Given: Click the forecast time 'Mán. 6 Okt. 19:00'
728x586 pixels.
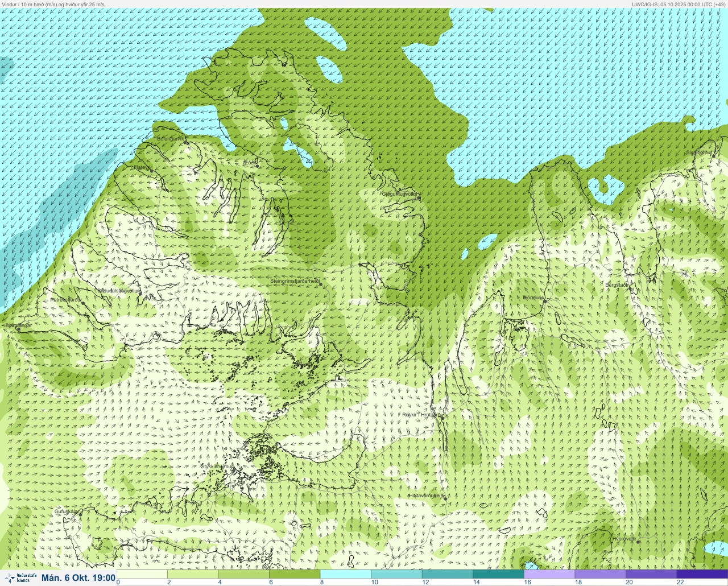Looking at the screenshot, I should (x=78, y=577).
